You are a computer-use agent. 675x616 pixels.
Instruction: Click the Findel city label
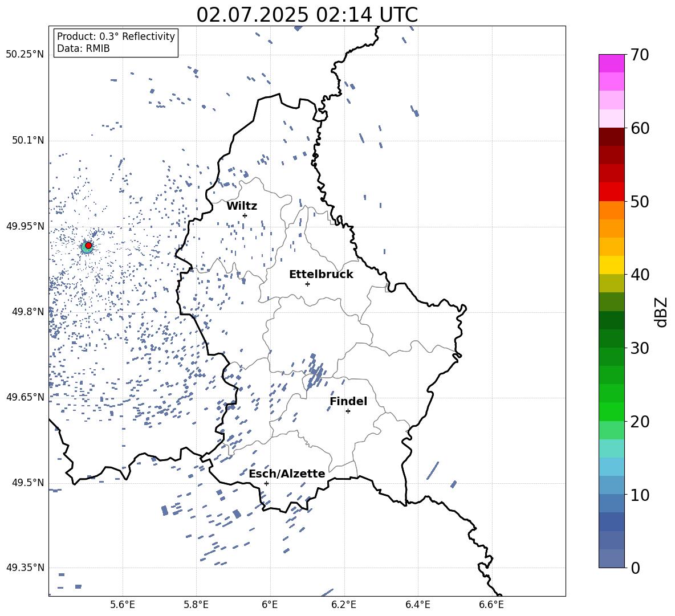coord(348,401)
